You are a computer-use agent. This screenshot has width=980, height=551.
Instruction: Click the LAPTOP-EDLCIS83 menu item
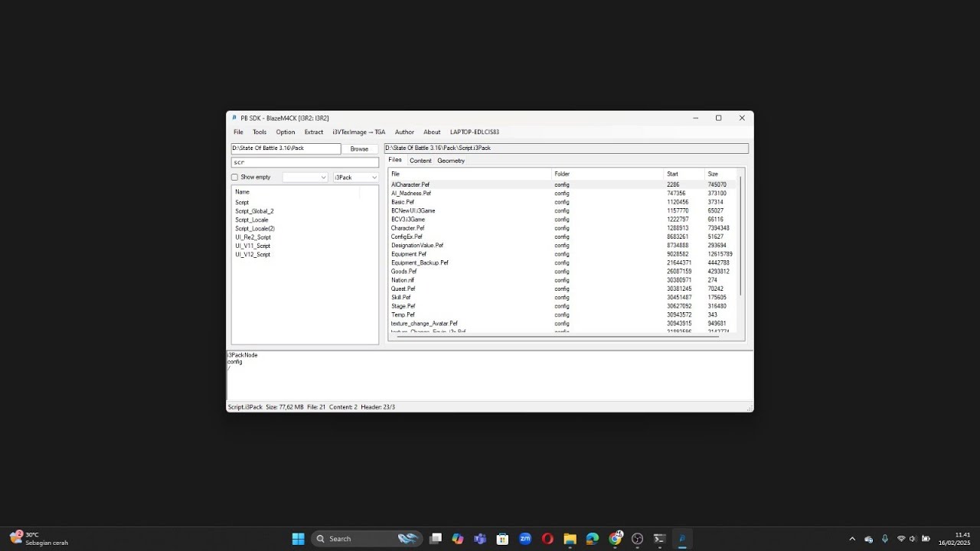[475, 132]
